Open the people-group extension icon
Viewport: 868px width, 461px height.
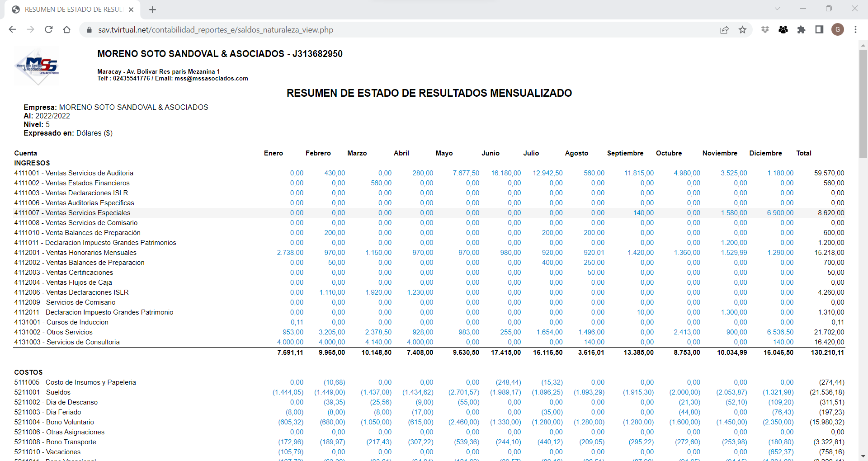pyautogui.click(x=783, y=29)
